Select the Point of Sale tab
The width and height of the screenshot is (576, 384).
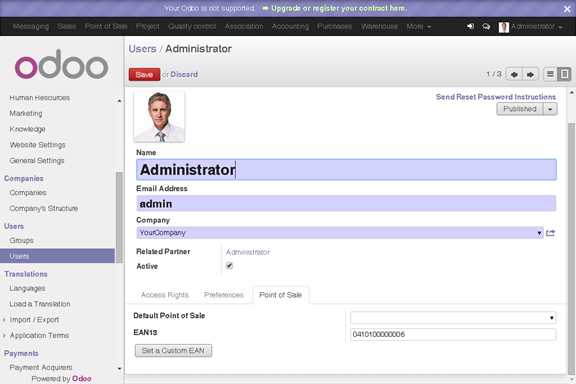click(281, 295)
